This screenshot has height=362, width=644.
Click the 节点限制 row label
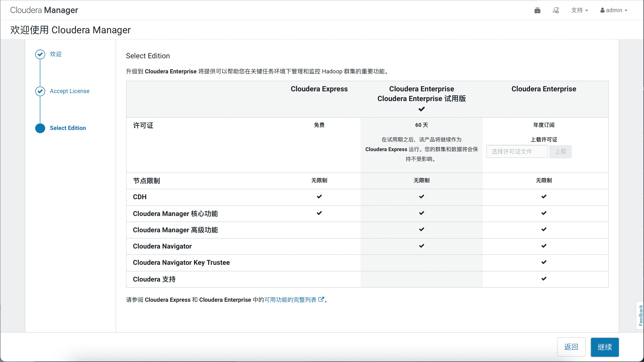(x=146, y=181)
